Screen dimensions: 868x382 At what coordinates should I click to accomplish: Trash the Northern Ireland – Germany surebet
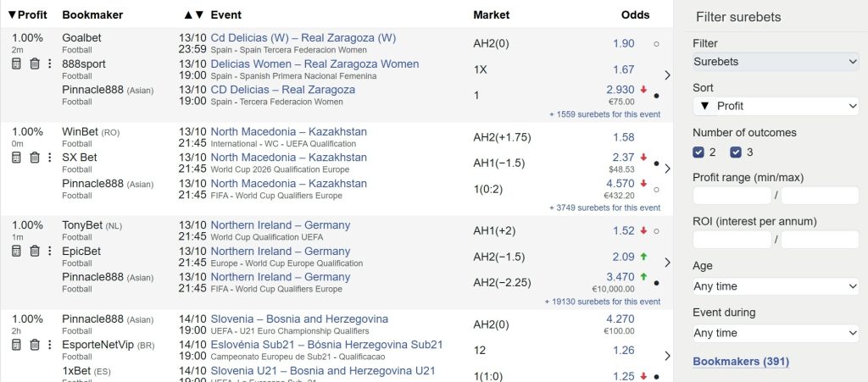pyautogui.click(x=35, y=251)
